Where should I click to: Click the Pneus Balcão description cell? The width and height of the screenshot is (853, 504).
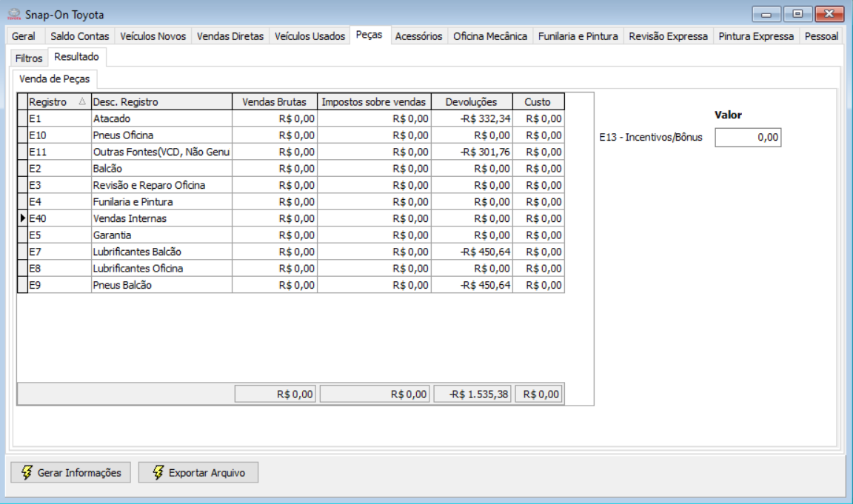(161, 286)
